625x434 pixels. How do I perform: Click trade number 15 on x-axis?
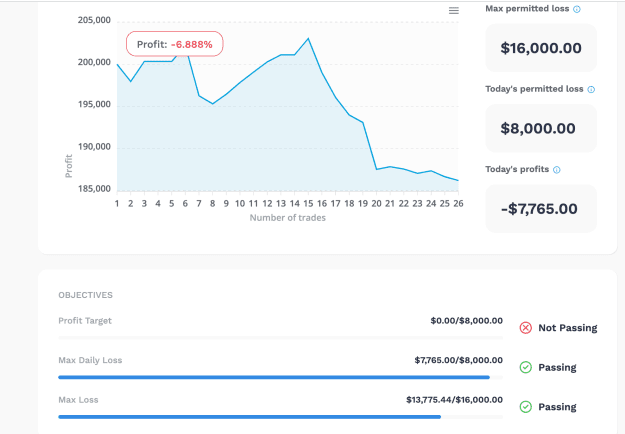point(308,204)
